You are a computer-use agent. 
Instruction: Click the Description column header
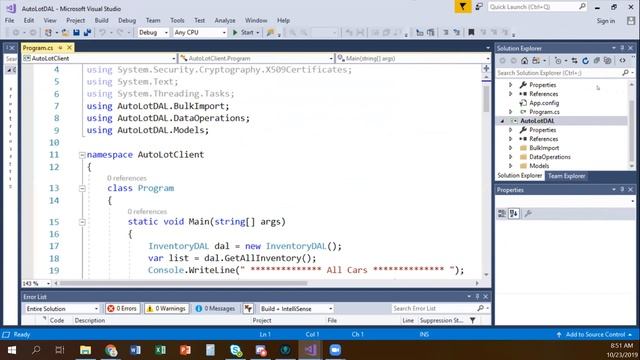click(90, 320)
